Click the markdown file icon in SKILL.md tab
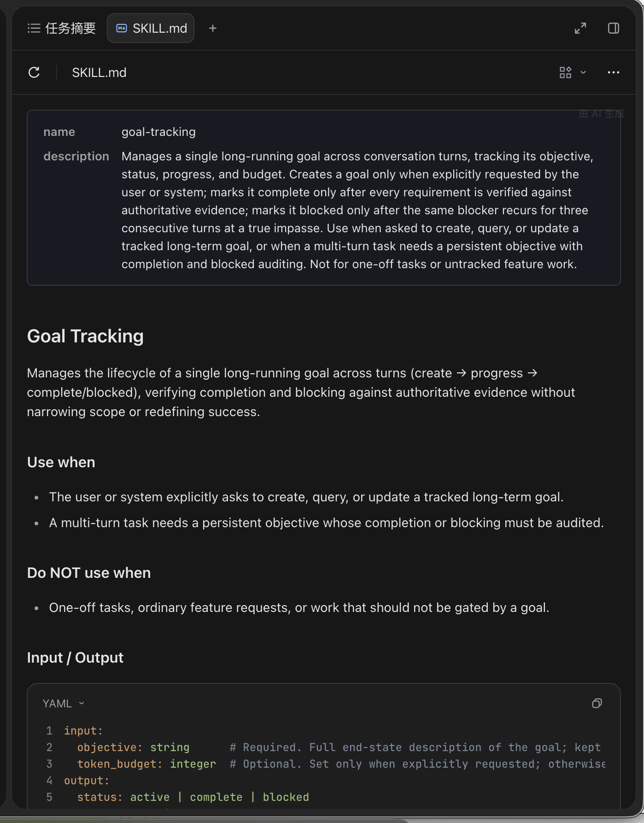Viewport: 644px width, 823px height. pyautogui.click(x=122, y=28)
